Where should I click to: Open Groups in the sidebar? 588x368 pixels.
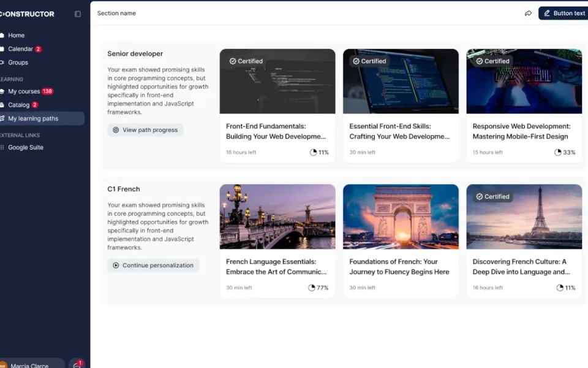[18, 63]
